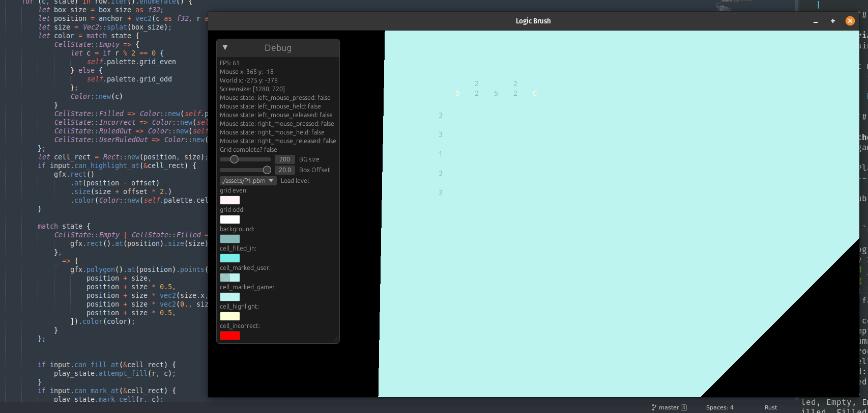This screenshot has width=868, height=413.
Task: Open the cell_filled_in color picker
Action: pyautogui.click(x=229, y=258)
